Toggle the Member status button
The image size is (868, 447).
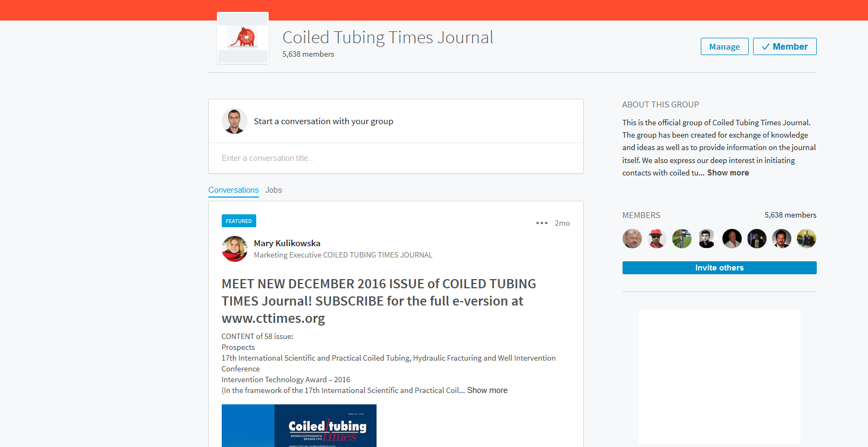coord(784,46)
